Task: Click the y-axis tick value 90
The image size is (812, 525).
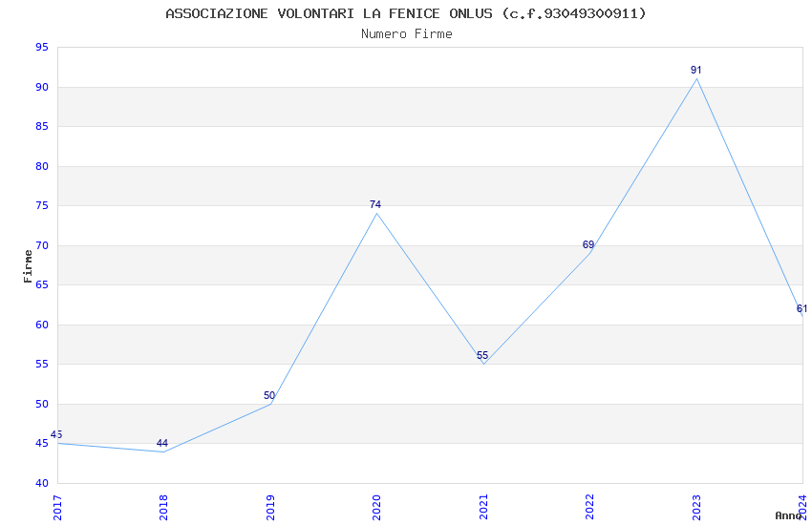Action: tap(42, 87)
